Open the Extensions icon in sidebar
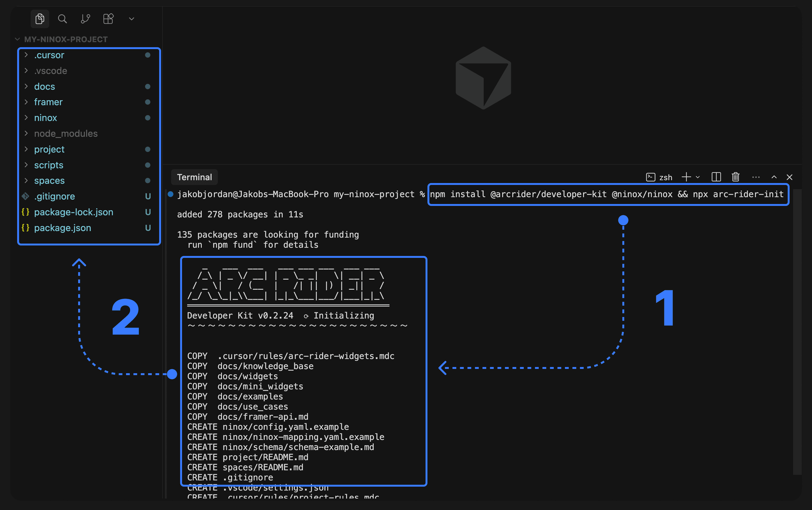The height and width of the screenshot is (510, 812). coord(108,19)
